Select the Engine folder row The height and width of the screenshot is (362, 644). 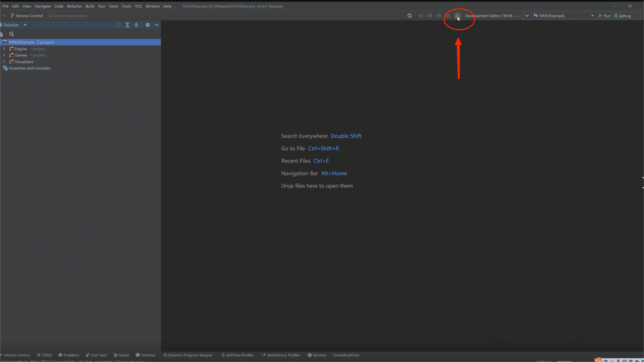click(x=80, y=49)
